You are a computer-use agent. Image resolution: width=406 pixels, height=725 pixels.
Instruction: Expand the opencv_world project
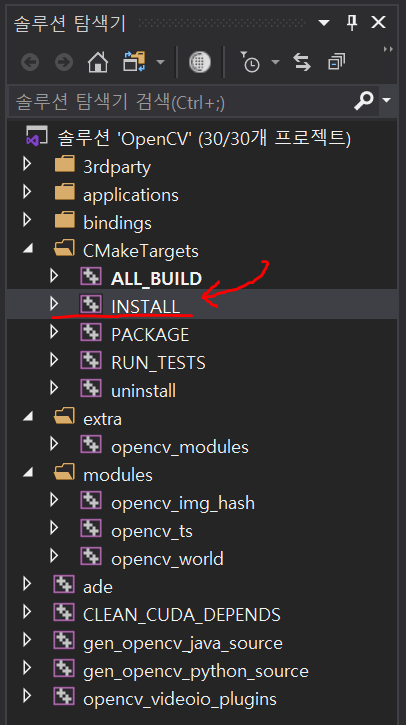tap(54, 556)
